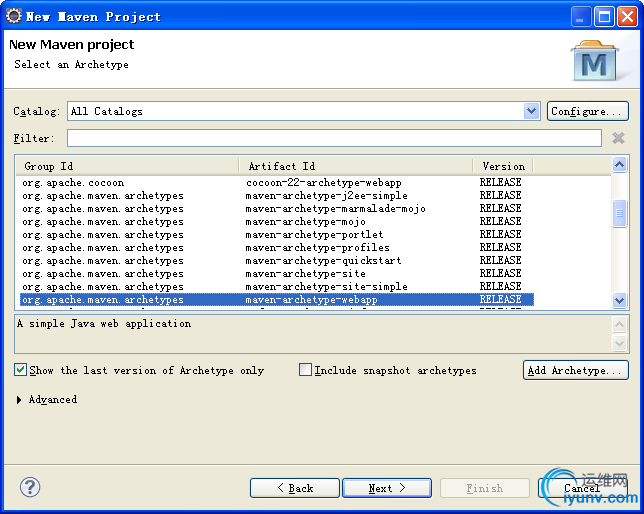Click the Finish button
Screen dimensions: 644x514
click(485, 488)
